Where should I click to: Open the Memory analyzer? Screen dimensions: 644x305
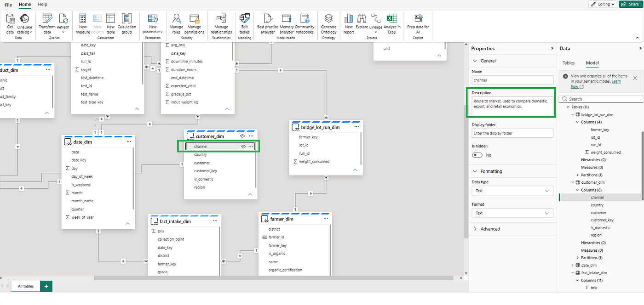[x=287, y=23]
